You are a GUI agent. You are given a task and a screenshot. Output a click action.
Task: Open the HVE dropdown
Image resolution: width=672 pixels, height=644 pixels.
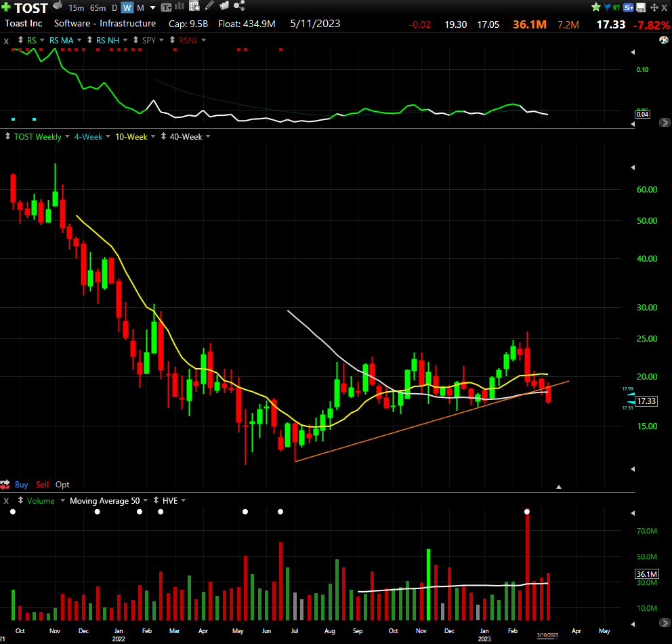184,500
